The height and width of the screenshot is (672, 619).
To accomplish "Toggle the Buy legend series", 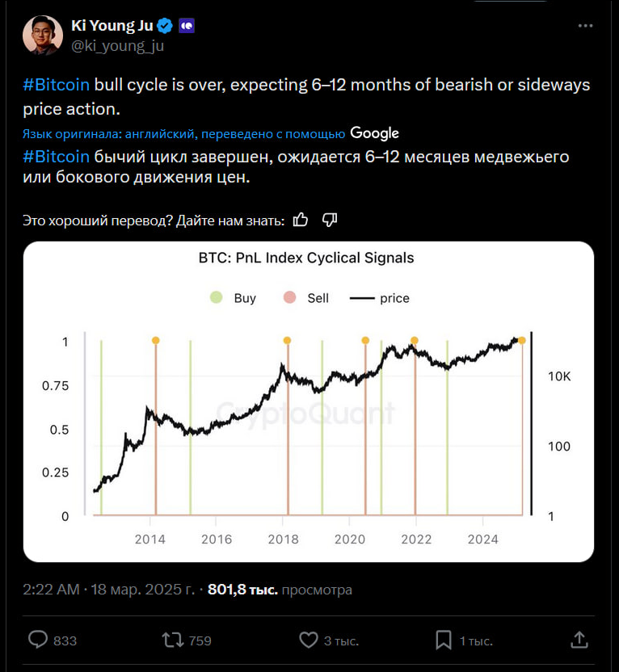I will pos(233,298).
